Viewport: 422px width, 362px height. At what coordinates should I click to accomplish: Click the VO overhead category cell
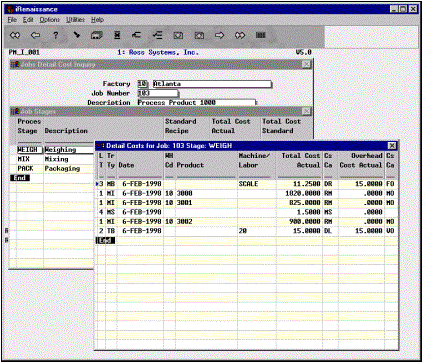coord(390,230)
